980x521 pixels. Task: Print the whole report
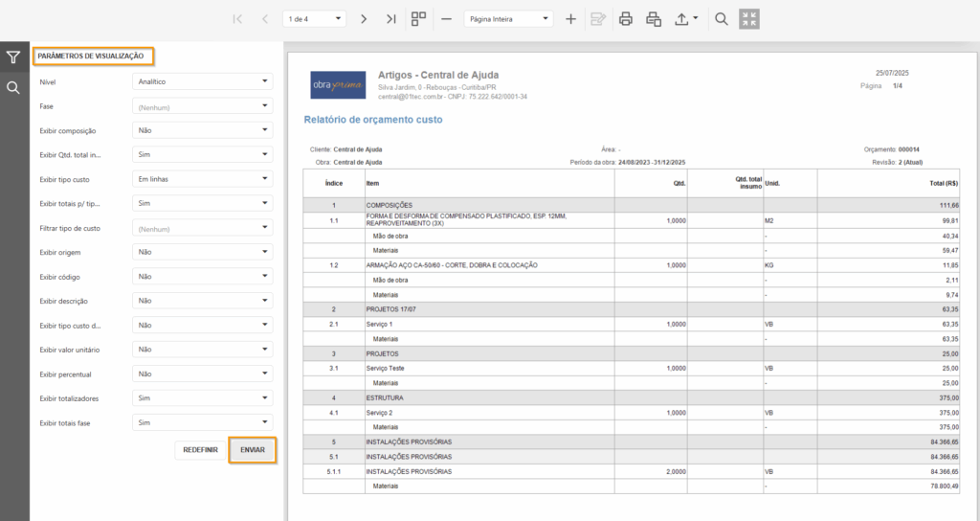[626, 19]
